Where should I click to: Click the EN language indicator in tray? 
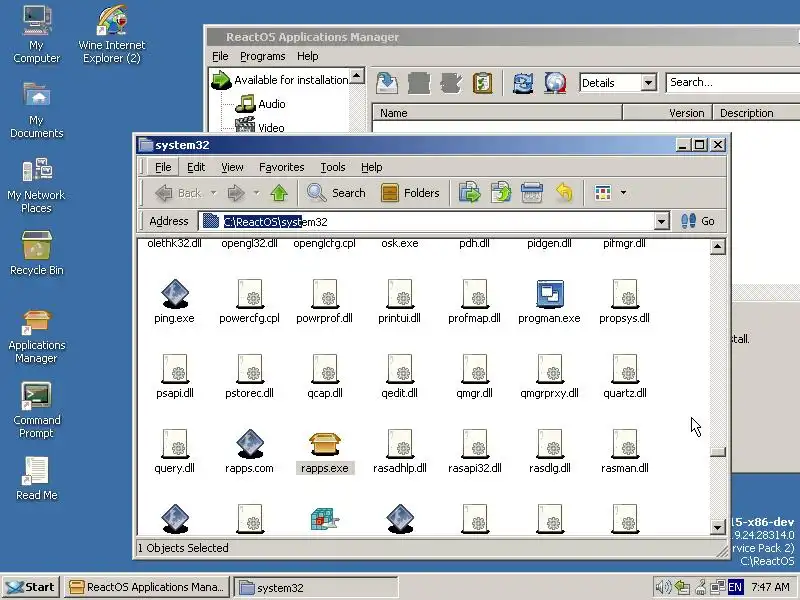click(x=735, y=587)
